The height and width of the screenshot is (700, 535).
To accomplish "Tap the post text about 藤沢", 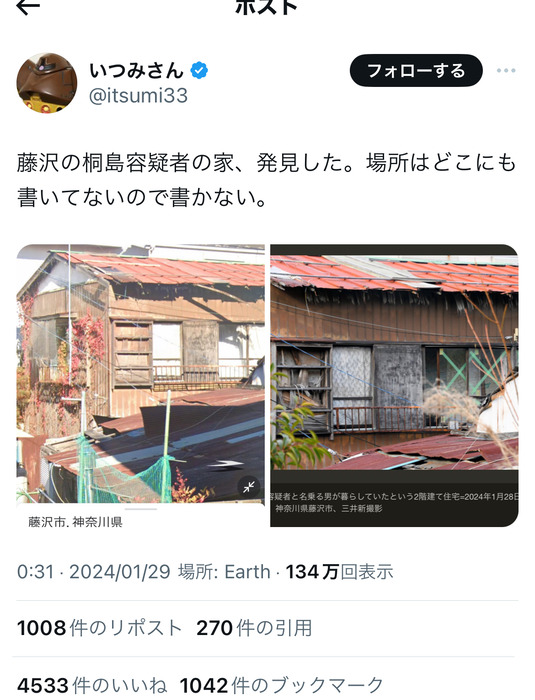I will pyautogui.click(x=267, y=180).
